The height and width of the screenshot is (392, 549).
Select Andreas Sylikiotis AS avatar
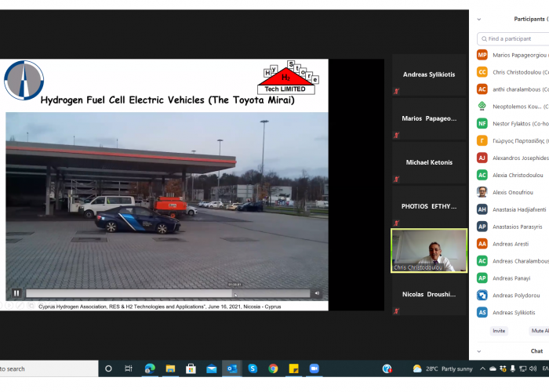[482, 312]
